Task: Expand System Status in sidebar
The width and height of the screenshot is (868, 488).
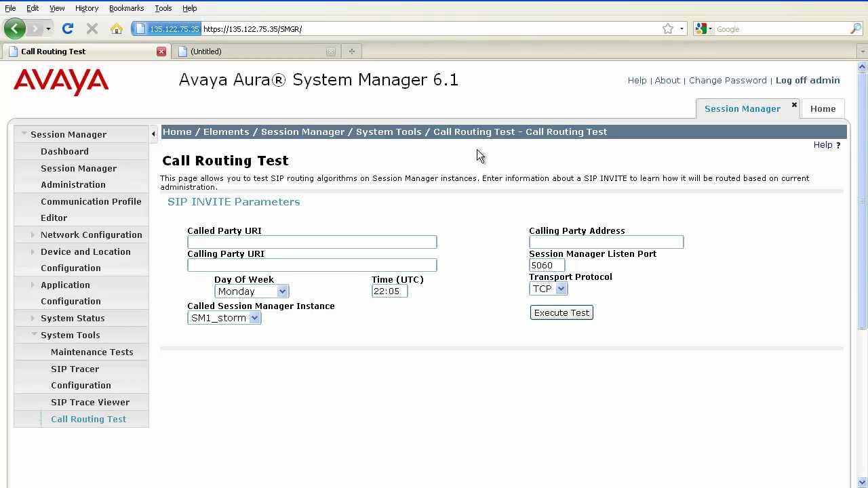Action: click(x=33, y=318)
